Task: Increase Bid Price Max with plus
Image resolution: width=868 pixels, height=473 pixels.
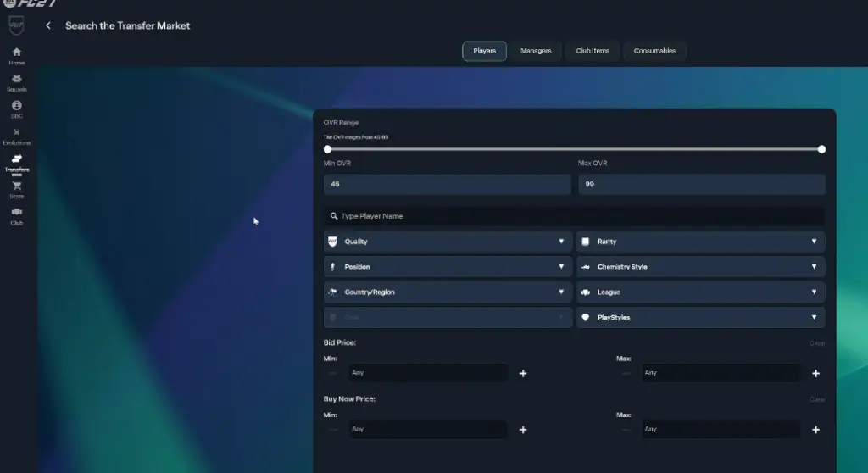Action: [x=816, y=373]
